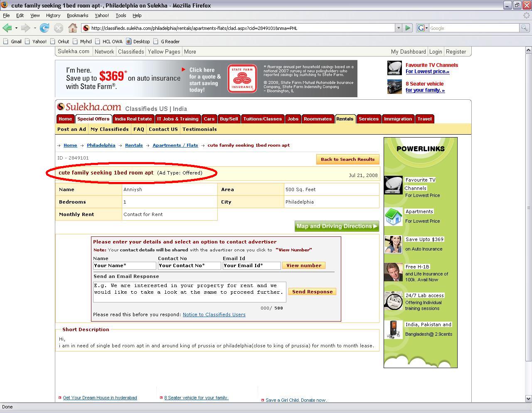Click the Your Contact No field
The width and height of the screenshot is (532, 413).
189,265
